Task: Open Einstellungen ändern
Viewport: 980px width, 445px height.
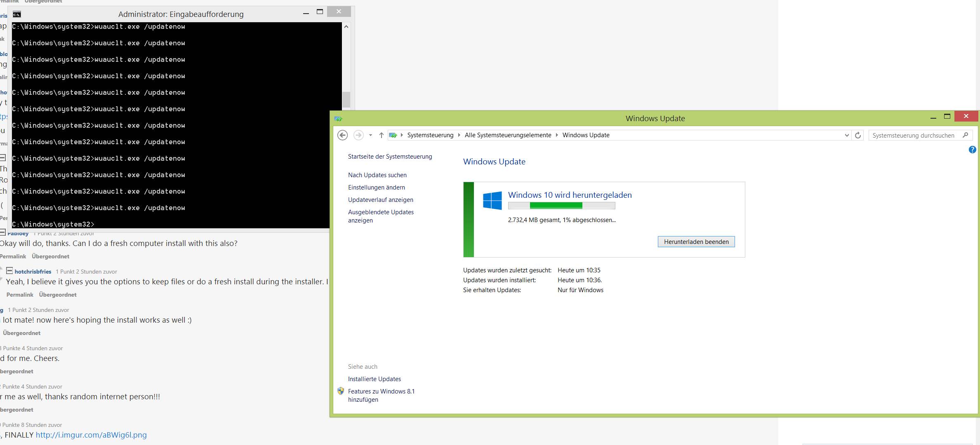Action: point(376,187)
